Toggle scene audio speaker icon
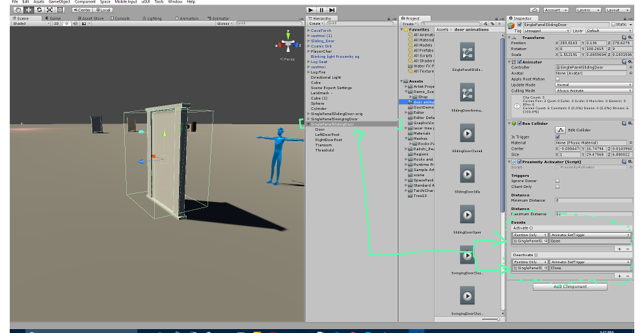 pos(75,24)
